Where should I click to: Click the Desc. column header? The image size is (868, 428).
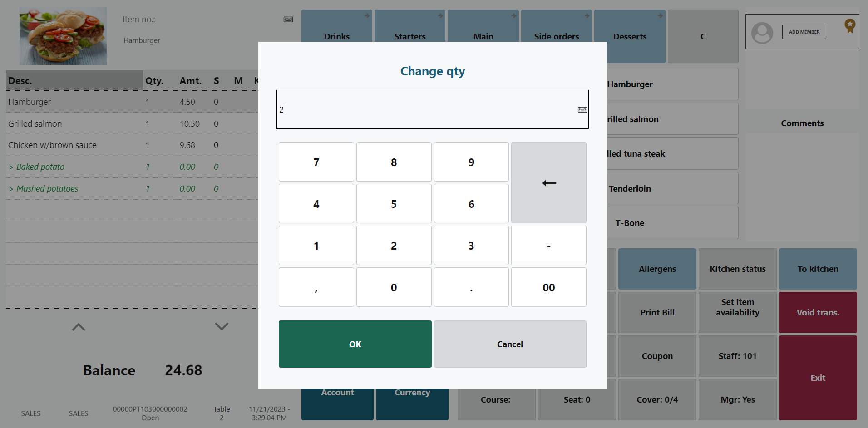tap(74, 81)
